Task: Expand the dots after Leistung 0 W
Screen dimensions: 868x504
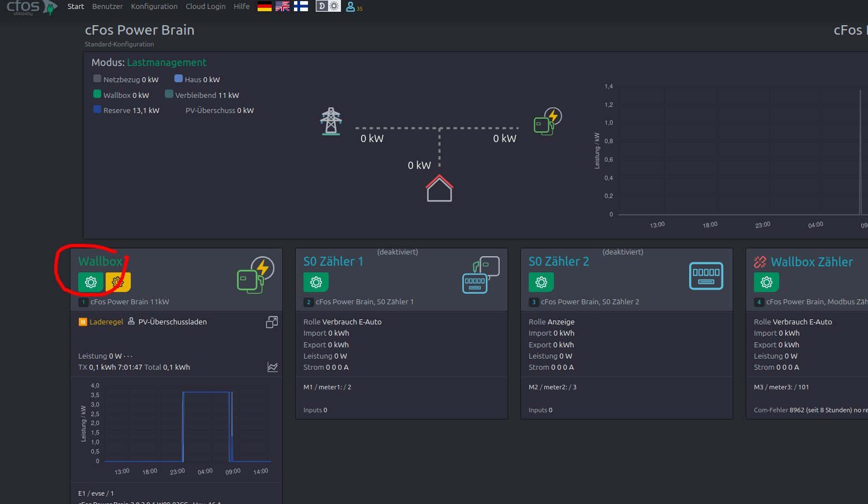Action: tap(128, 356)
